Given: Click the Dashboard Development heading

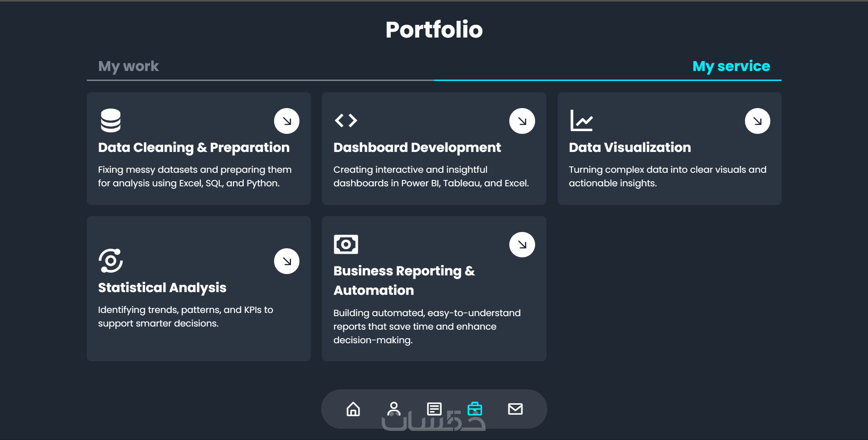Looking at the screenshot, I should point(417,147).
